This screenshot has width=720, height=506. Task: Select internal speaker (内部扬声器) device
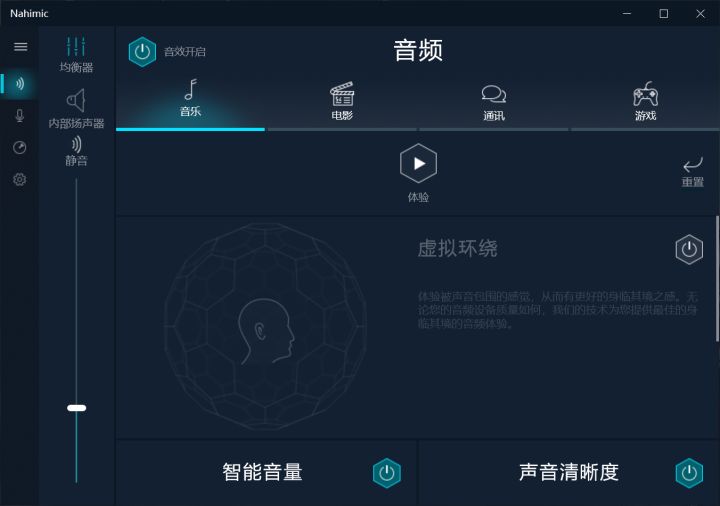(76, 109)
